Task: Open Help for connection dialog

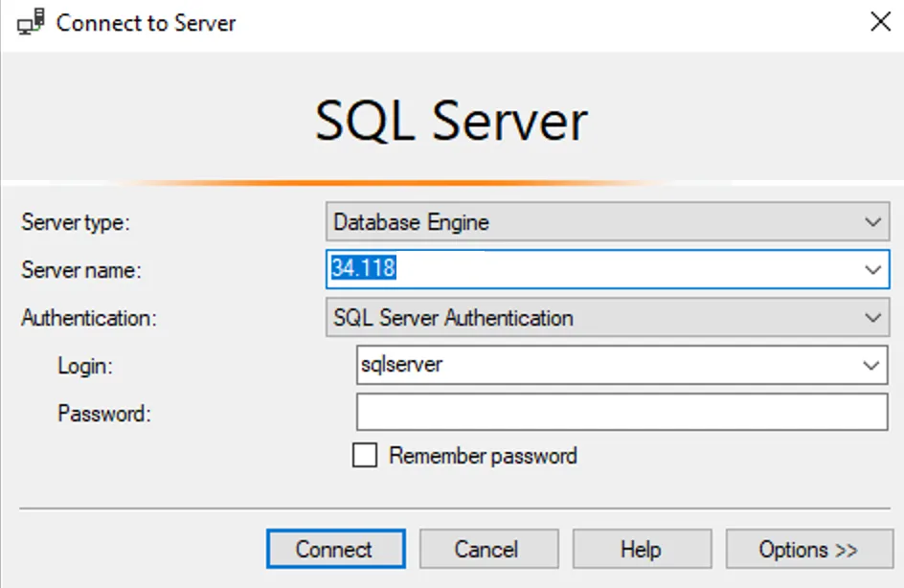Action: pos(642,549)
